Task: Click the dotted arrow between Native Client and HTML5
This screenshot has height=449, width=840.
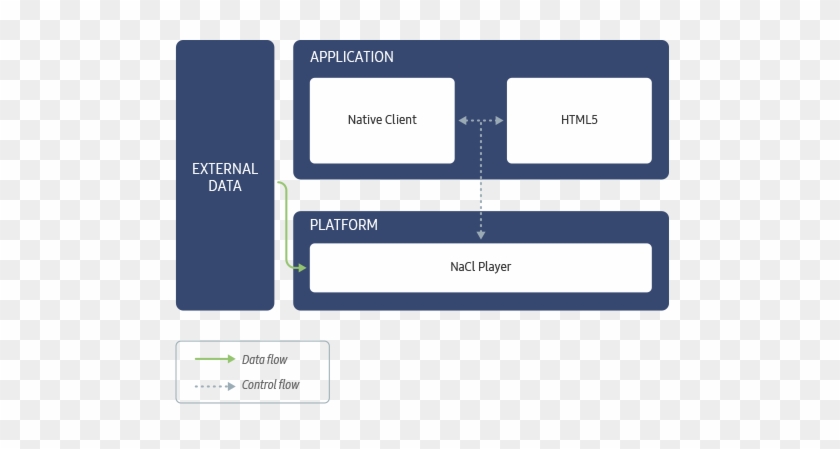Action: point(481,121)
